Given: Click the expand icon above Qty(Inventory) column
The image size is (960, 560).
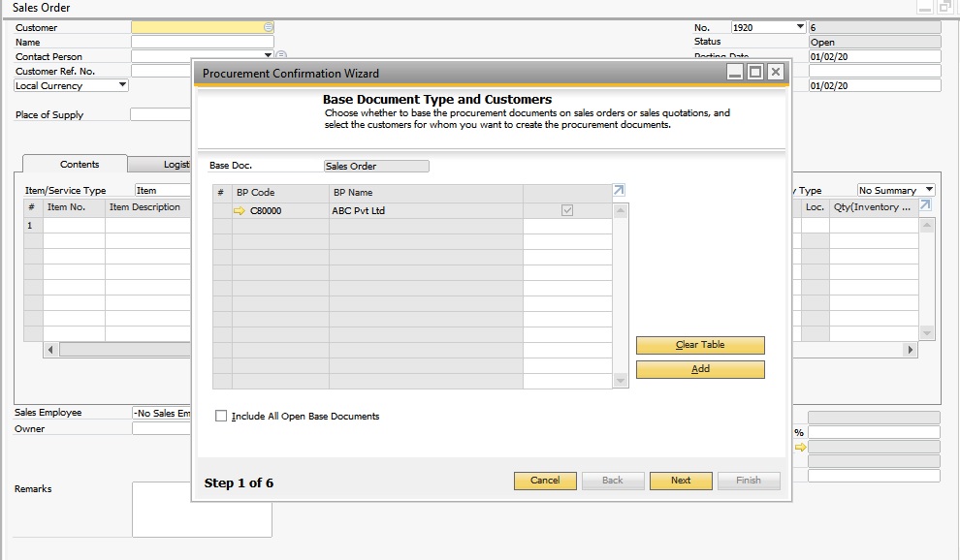Looking at the screenshot, I should pyautogui.click(x=925, y=204).
